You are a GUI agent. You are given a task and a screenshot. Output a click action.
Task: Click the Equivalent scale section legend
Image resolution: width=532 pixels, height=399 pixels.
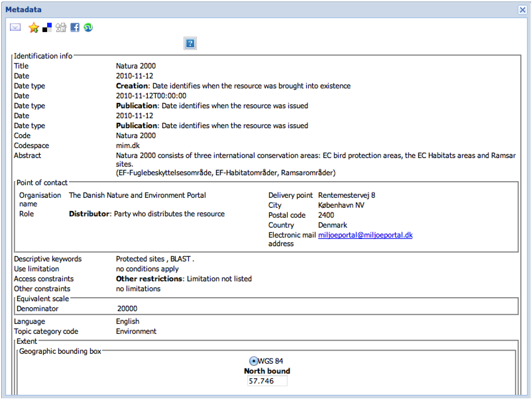43,299
